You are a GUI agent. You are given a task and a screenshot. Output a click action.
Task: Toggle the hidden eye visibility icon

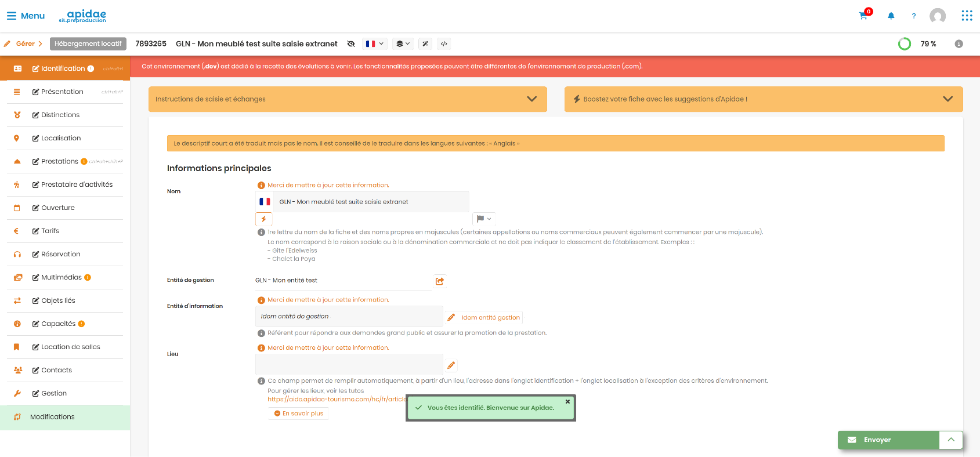tap(351, 44)
